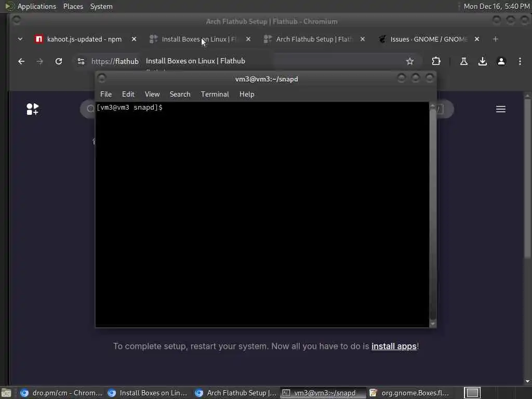Open the System menu in top panel
The width and height of the screenshot is (532, 399).
coord(101,6)
